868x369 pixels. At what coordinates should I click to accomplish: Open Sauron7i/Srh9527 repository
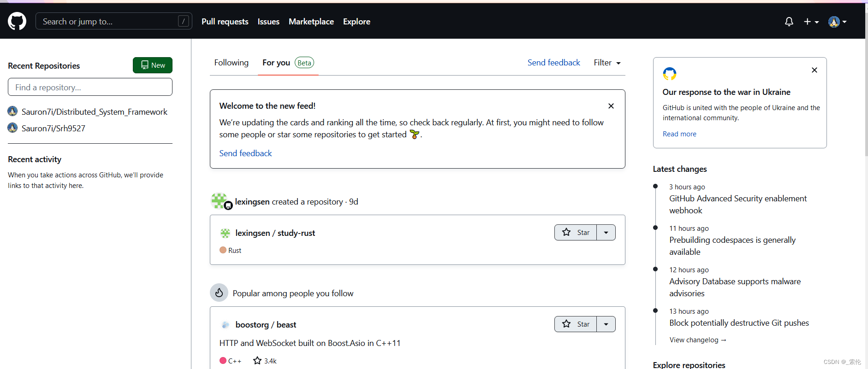[54, 129]
